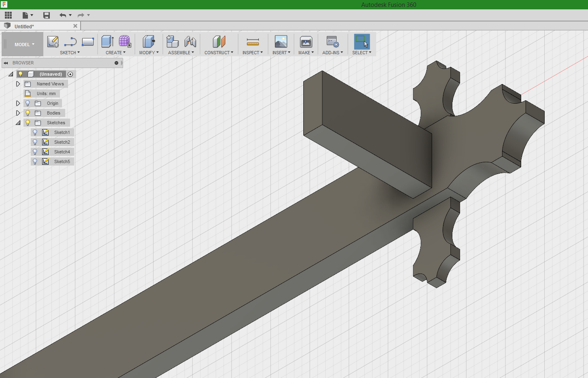The width and height of the screenshot is (588, 378).
Task: Open the Redo history dropdown arrow
Action: click(x=88, y=15)
